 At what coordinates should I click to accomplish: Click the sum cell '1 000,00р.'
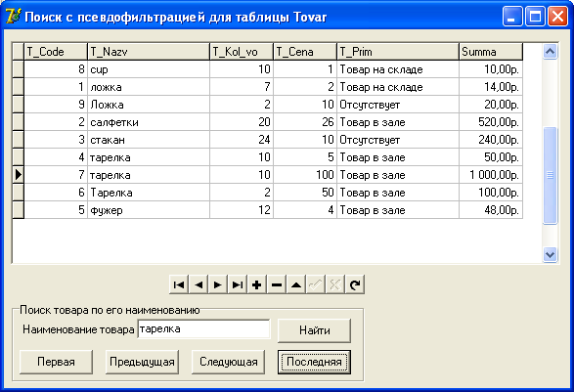coord(491,175)
